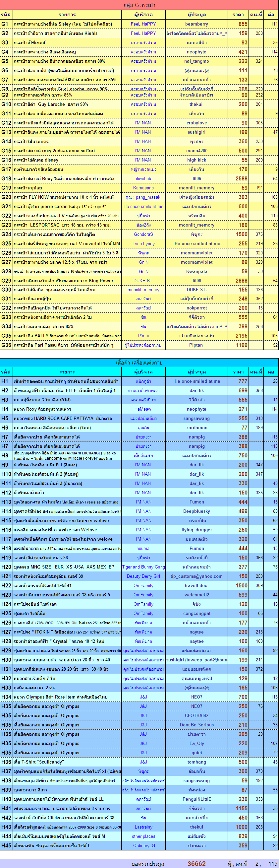Select donor 'Tiger and Bunny Gang'
The height and width of the screenshot is (868, 279).
143,567
